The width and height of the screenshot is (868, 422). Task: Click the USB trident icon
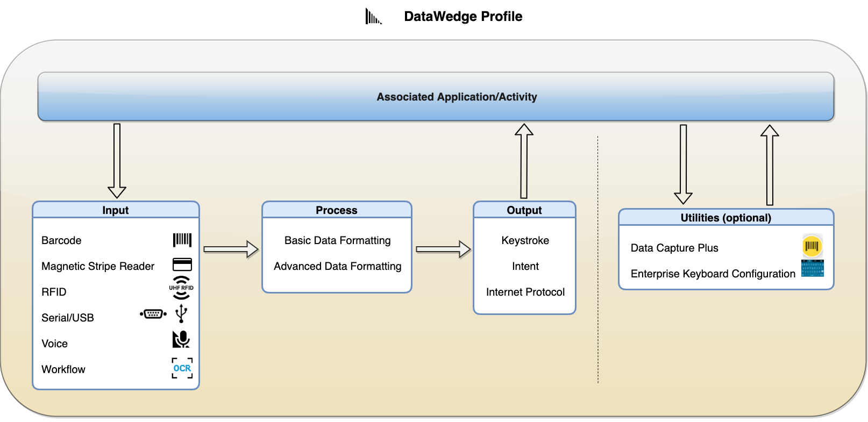pyautogui.click(x=181, y=313)
